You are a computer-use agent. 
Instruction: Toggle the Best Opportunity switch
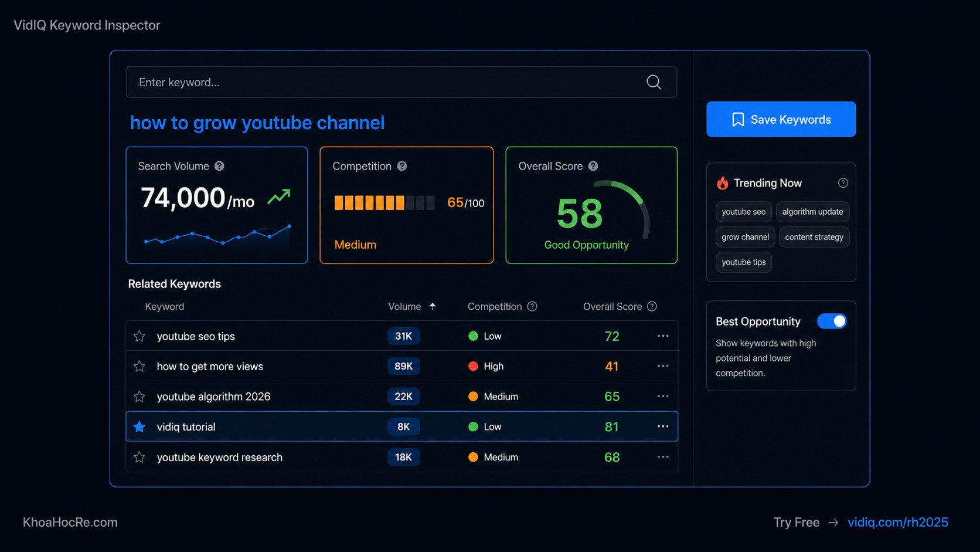tap(832, 321)
